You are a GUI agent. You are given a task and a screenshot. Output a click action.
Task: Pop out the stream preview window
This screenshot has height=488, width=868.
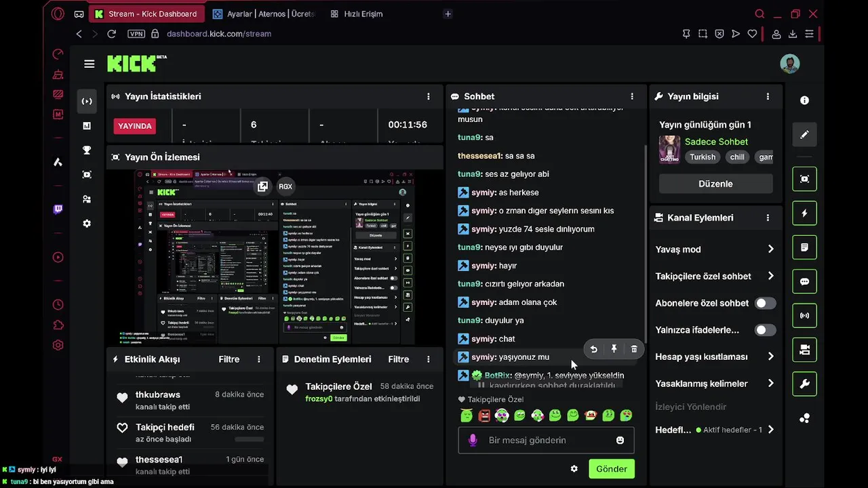click(262, 186)
